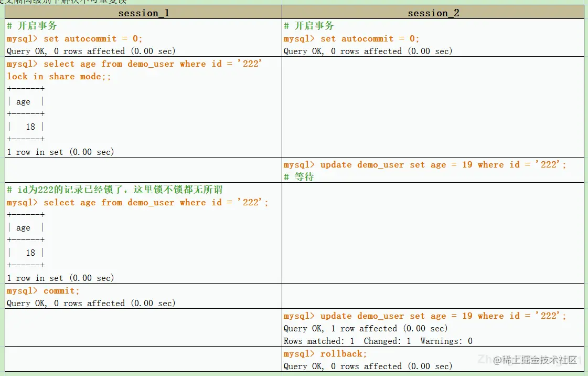The width and height of the screenshot is (588, 376).
Task: Select the session_2 column header
Action: click(x=433, y=13)
